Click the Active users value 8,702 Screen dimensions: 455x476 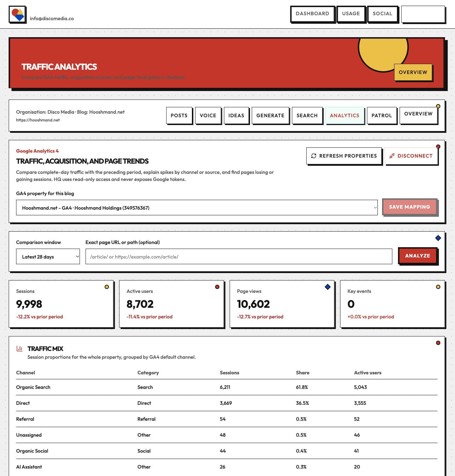140,304
